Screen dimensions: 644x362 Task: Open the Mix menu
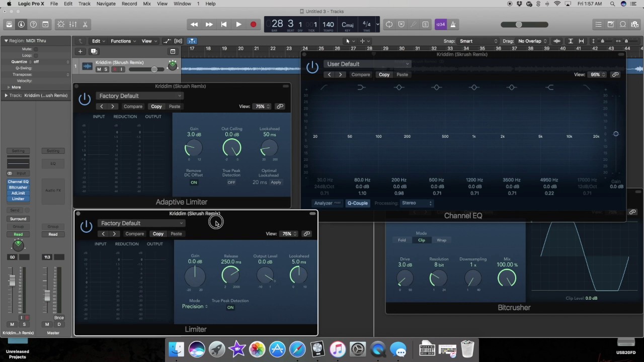[x=147, y=4]
